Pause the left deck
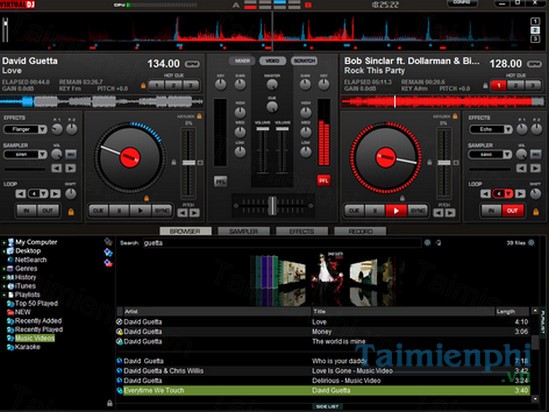The image size is (549, 412). click(119, 211)
